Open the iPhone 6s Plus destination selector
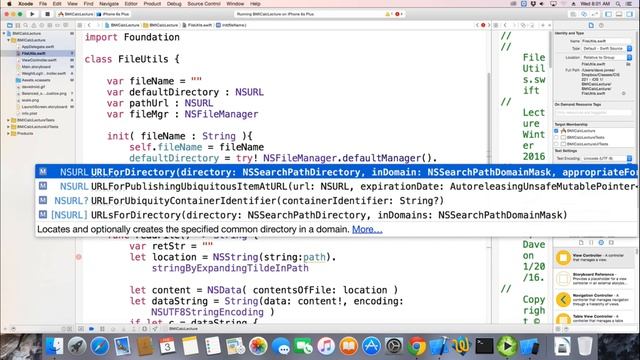The width and height of the screenshot is (640, 360). [113, 14]
